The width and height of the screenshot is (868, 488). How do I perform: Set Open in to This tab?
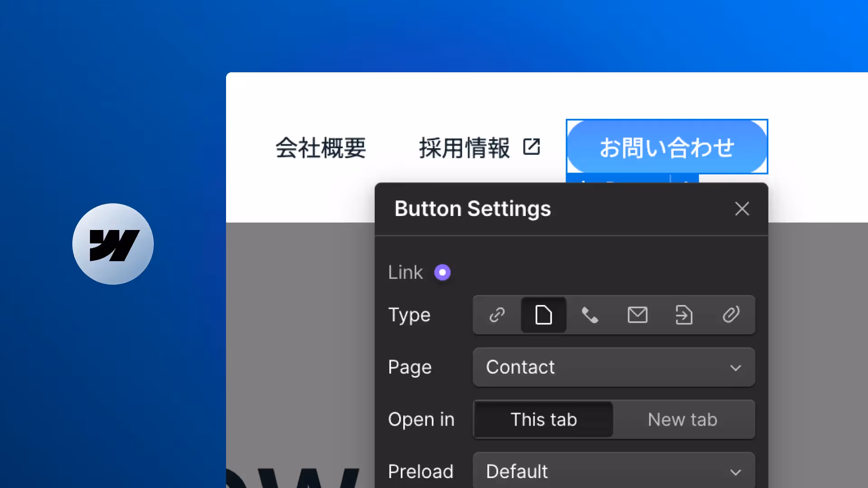[543, 419]
